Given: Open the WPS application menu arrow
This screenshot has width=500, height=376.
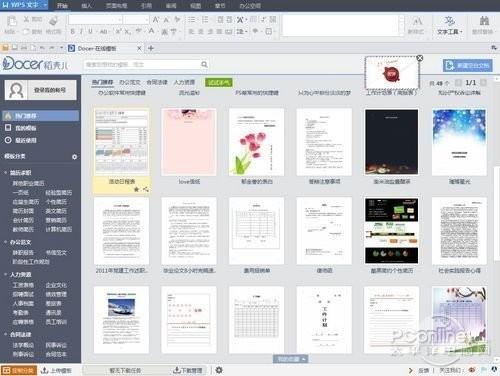Looking at the screenshot, I should [44, 5].
